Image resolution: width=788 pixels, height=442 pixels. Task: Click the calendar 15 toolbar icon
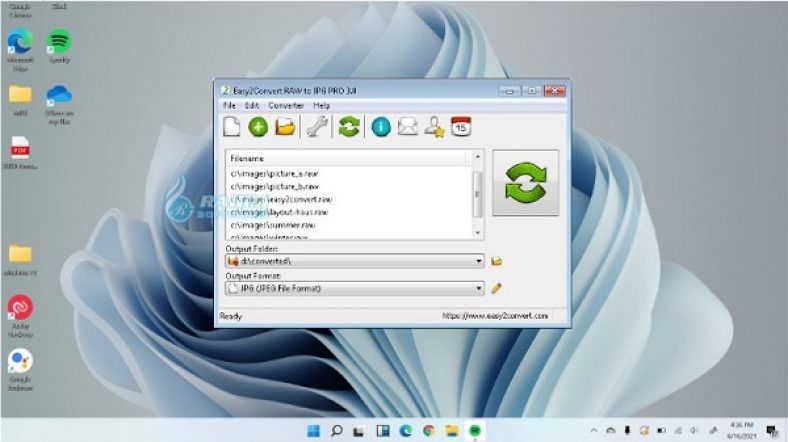(461, 127)
